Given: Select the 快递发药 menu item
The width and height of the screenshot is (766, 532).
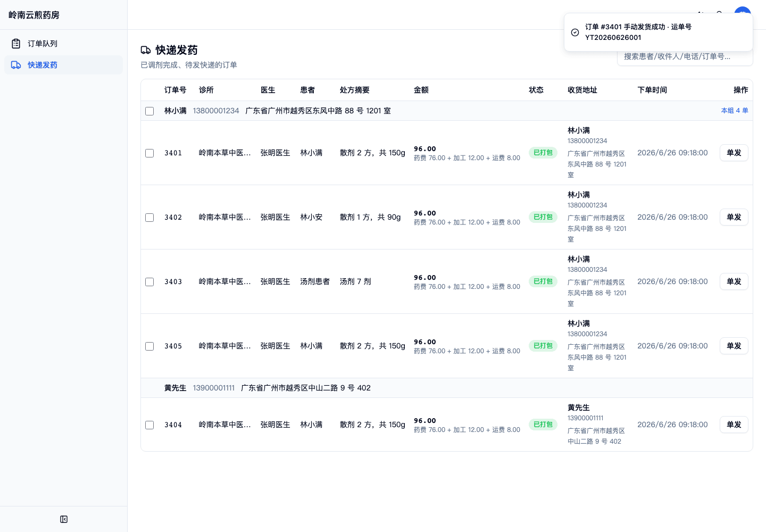Looking at the screenshot, I should click(x=63, y=65).
